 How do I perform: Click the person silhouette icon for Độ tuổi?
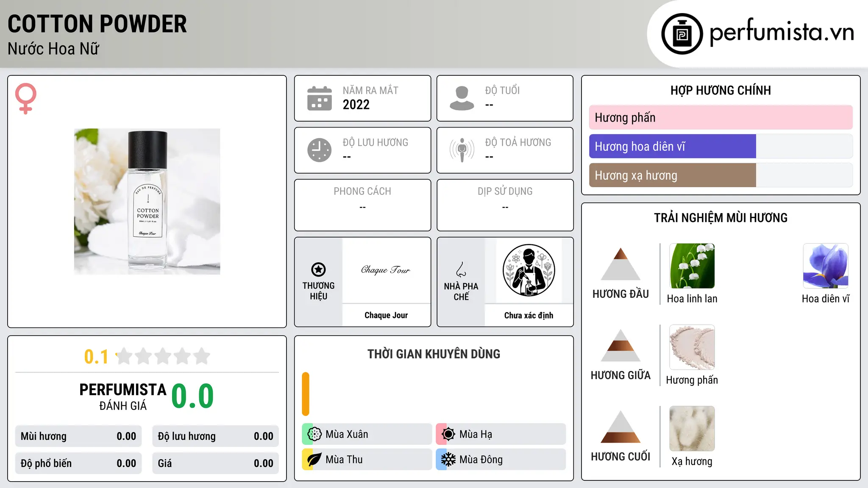pyautogui.click(x=462, y=98)
